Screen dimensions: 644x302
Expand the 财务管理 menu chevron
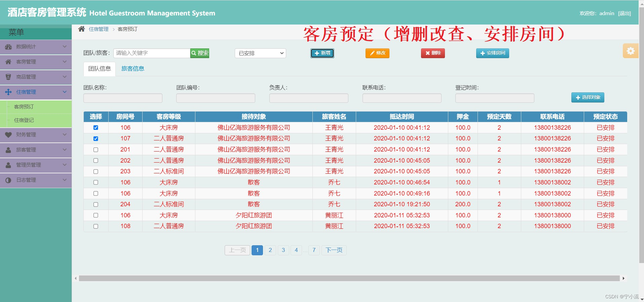point(65,135)
